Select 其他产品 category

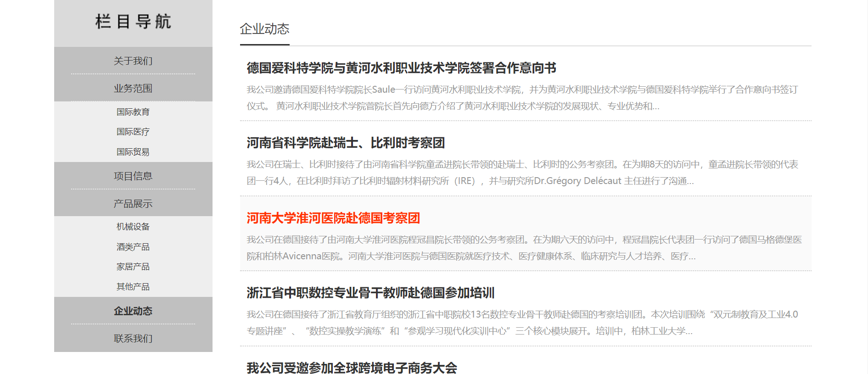pos(133,287)
